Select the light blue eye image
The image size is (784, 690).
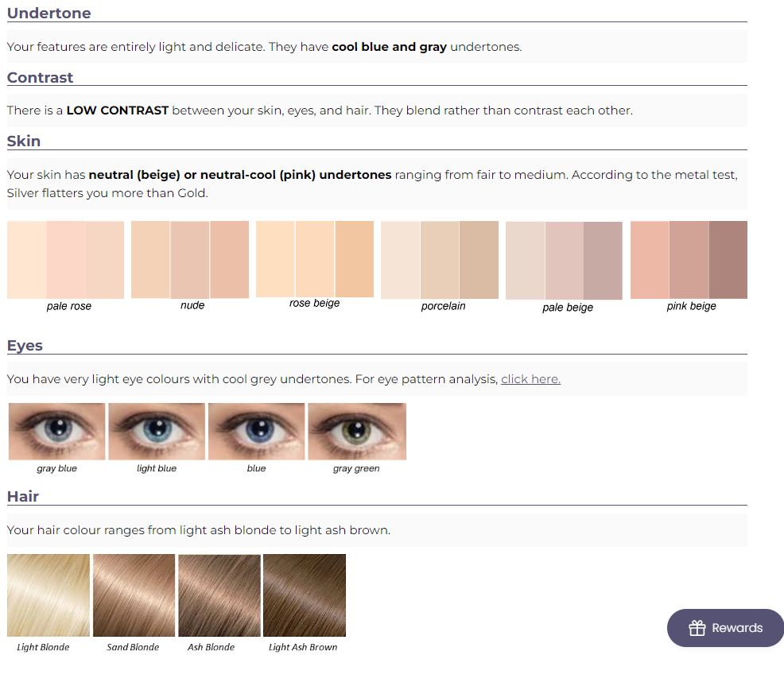(157, 432)
